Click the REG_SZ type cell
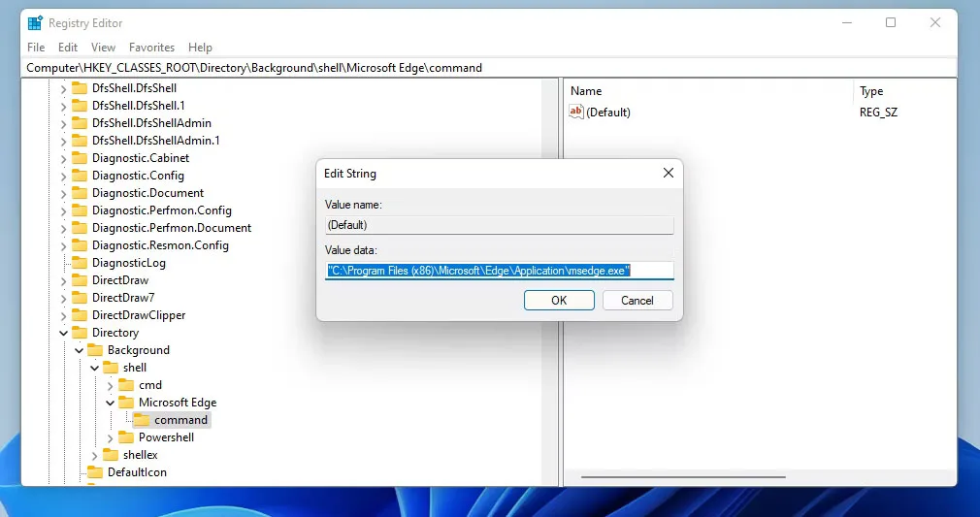This screenshot has height=517, width=980. click(x=878, y=113)
